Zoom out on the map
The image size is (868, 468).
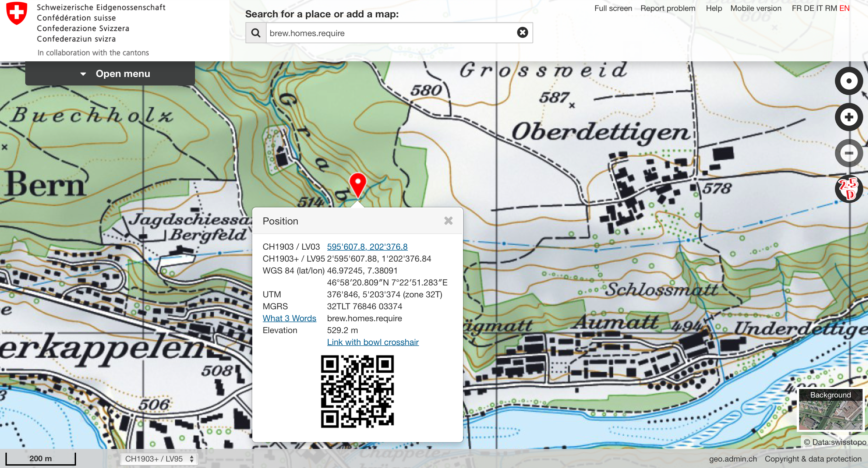pos(849,153)
